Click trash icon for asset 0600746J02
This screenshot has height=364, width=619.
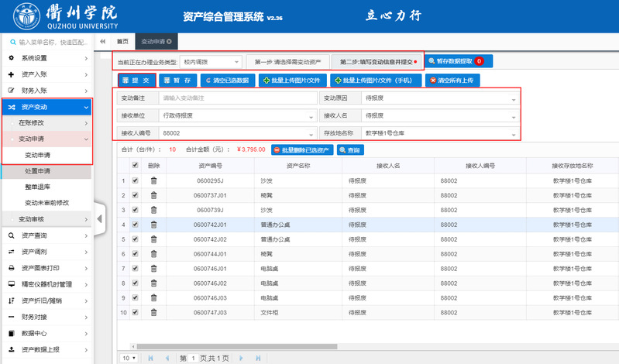(153, 283)
